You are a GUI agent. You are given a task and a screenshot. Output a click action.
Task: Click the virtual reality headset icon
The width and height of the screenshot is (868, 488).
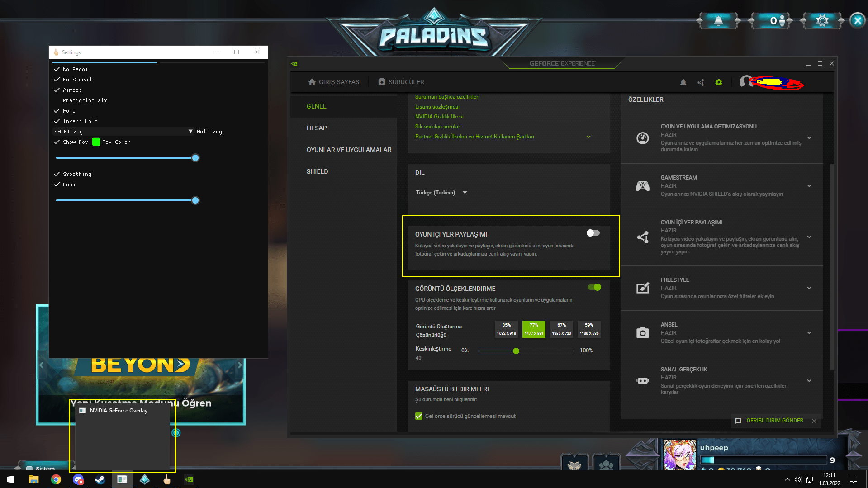[x=643, y=381]
